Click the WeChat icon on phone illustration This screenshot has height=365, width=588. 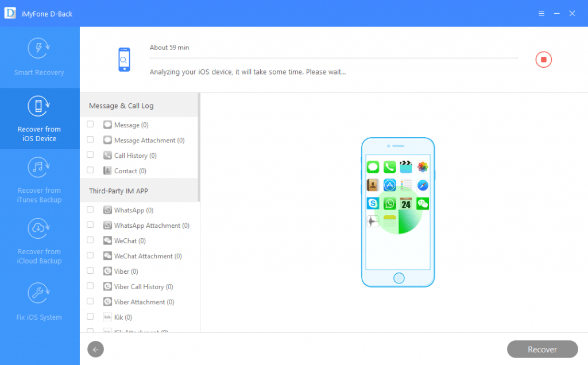(423, 204)
